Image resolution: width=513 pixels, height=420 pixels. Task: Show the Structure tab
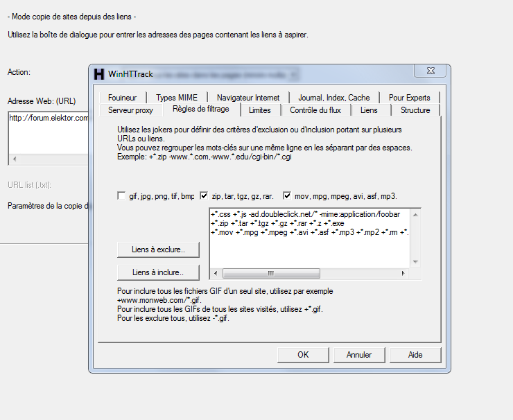tap(415, 110)
